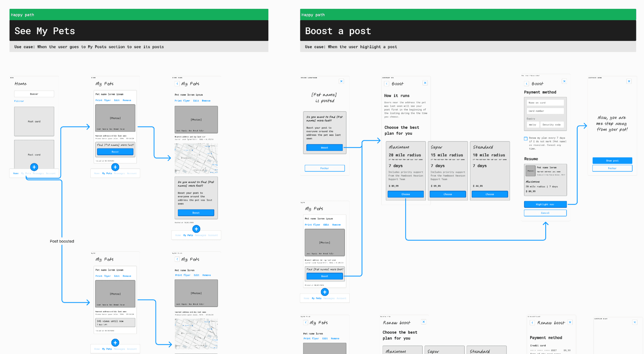Click Cancel button on Boost Payment method screen

click(x=545, y=213)
